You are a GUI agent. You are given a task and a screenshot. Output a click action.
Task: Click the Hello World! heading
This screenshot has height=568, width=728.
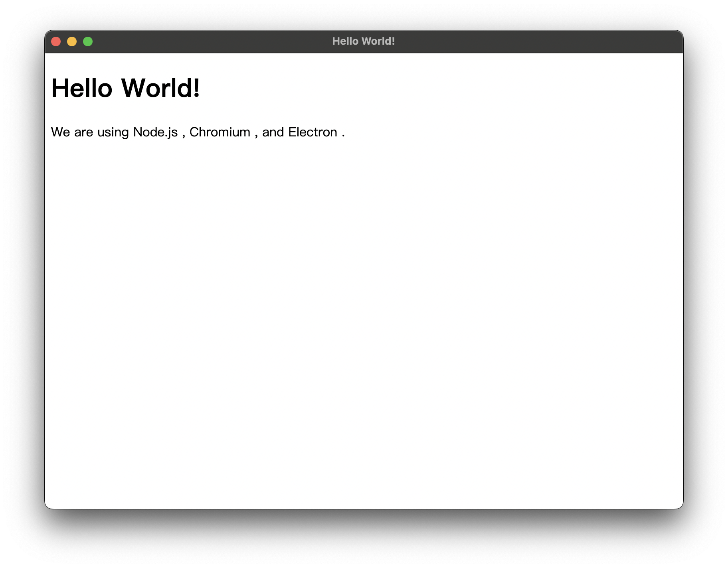coord(127,88)
